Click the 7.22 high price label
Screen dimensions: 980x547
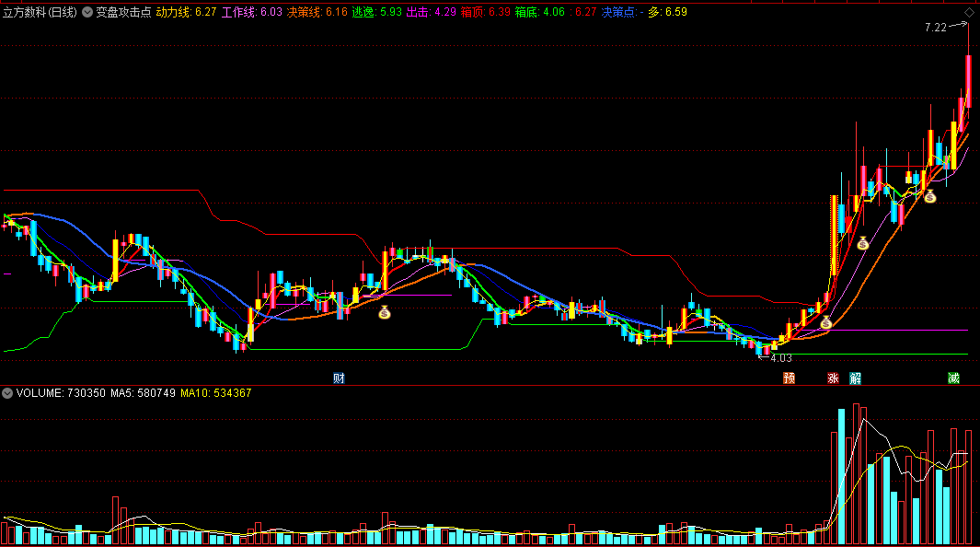click(x=936, y=28)
